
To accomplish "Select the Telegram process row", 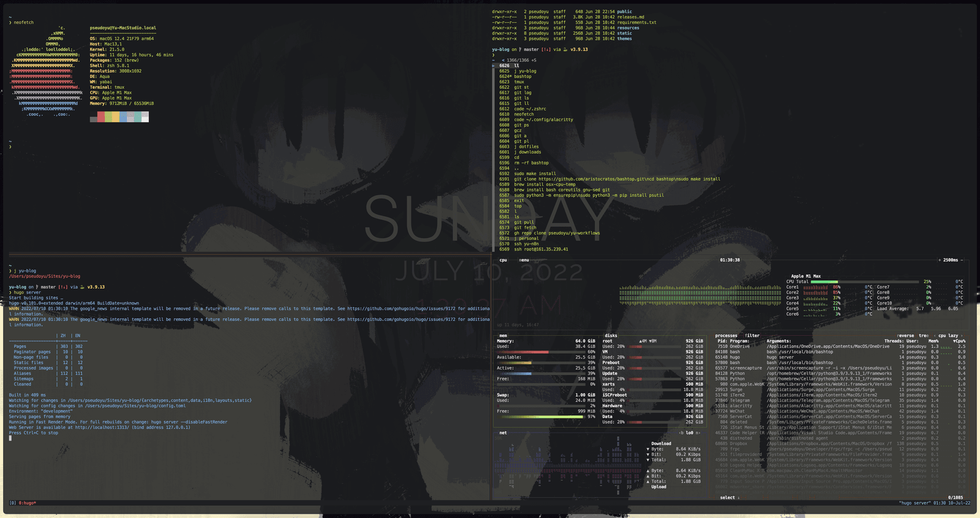I will pyautogui.click(x=840, y=400).
